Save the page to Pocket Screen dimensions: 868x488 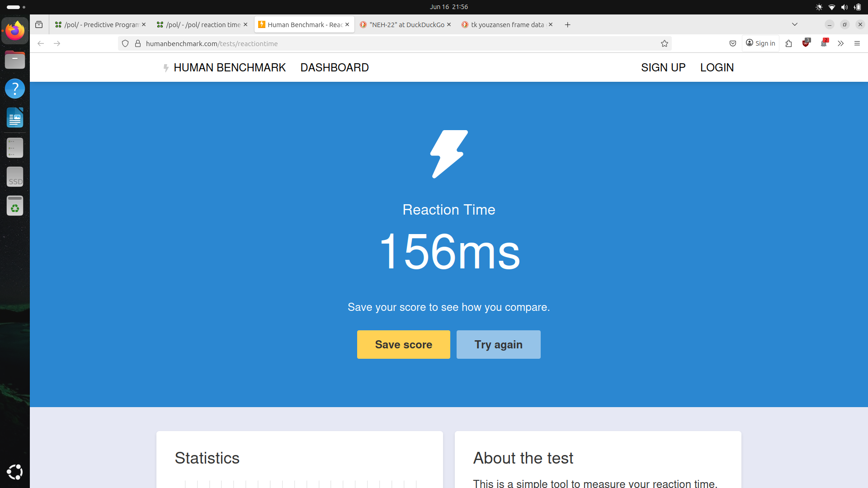(733, 43)
